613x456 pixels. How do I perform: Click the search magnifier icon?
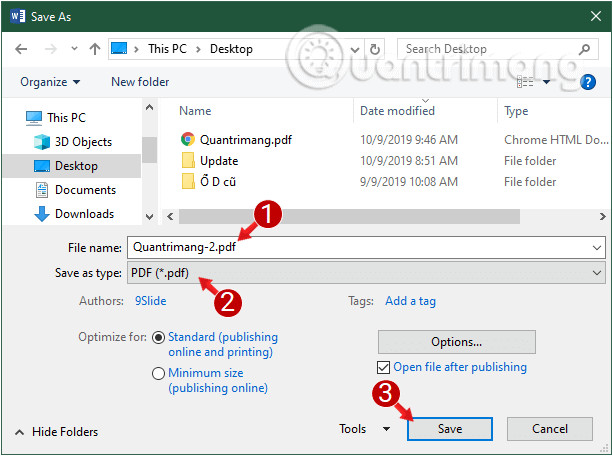[x=584, y=49]
